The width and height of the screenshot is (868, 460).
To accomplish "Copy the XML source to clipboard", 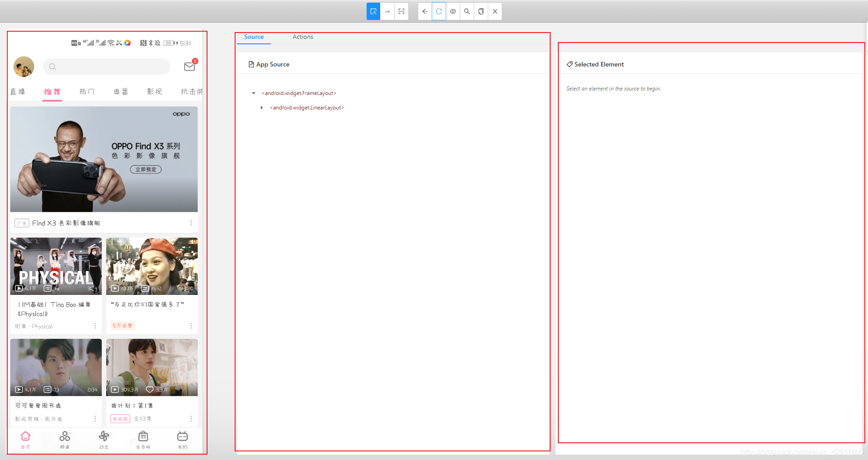I will (481, 11).
